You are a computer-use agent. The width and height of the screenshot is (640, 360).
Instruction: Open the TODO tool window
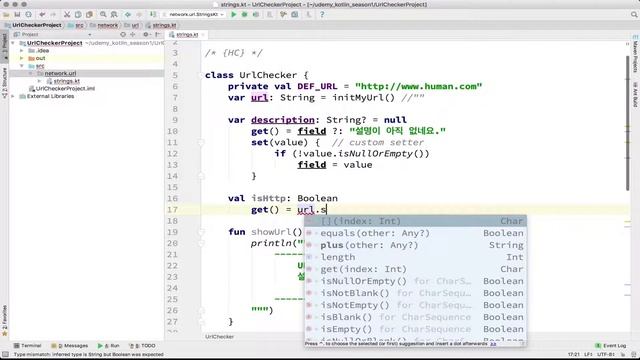point(142,346)
